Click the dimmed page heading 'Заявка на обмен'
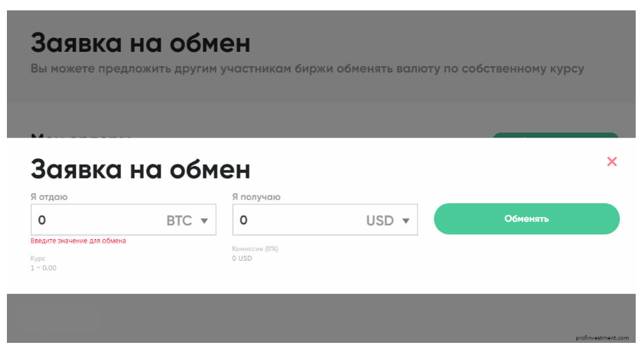The image size is (644, 347). coord(140,44)
